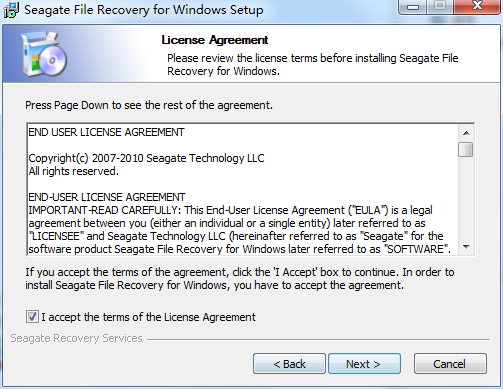Screen dimensions: 503x389
Task: Close the setup window with X
Action: pos(477,7)
